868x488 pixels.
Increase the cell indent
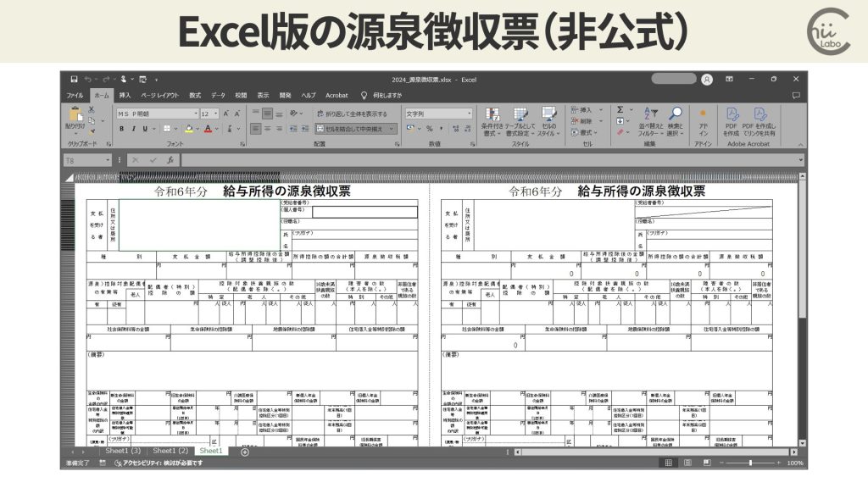305,129
